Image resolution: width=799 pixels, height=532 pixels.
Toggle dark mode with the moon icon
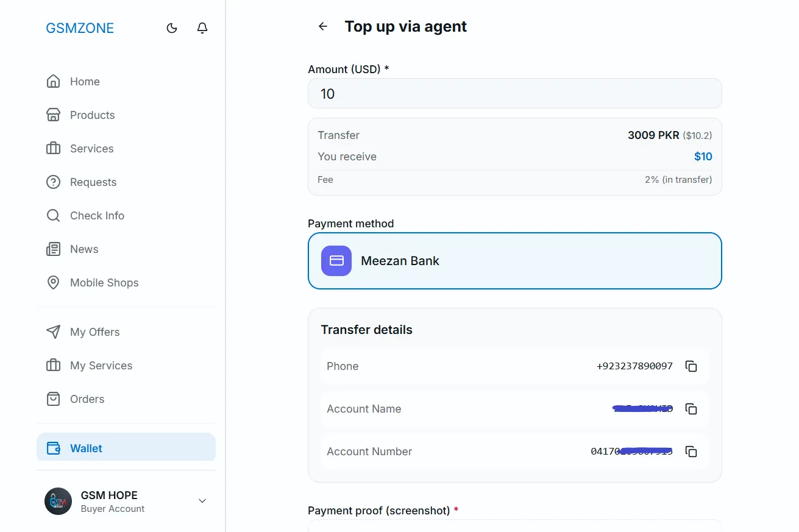172,28
